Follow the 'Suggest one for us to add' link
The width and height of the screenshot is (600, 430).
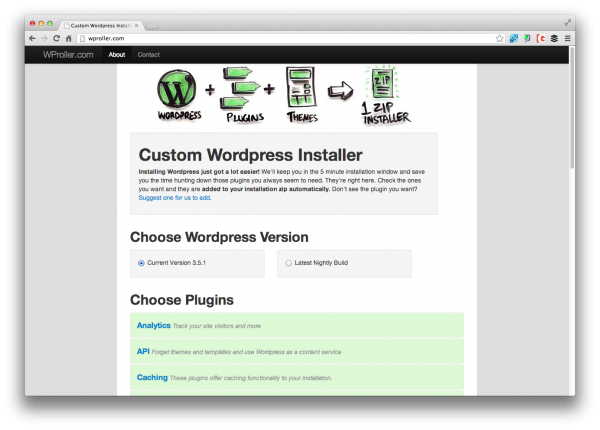point(174,198)
